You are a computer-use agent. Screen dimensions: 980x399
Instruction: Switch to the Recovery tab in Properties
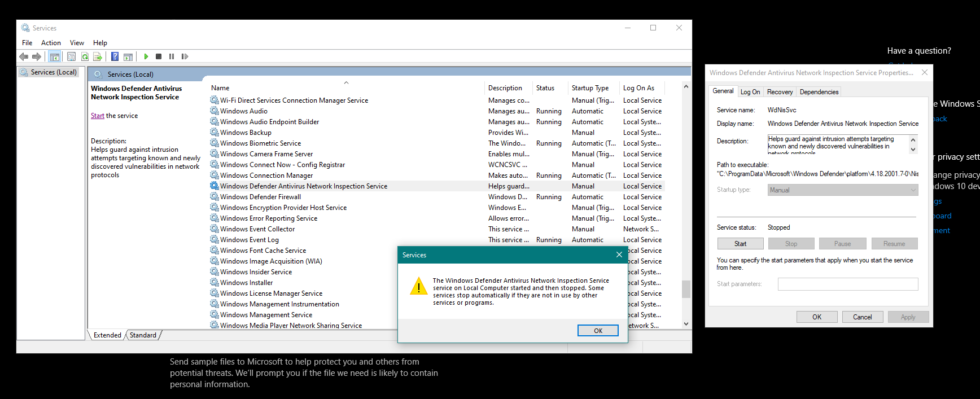point(780,92)
